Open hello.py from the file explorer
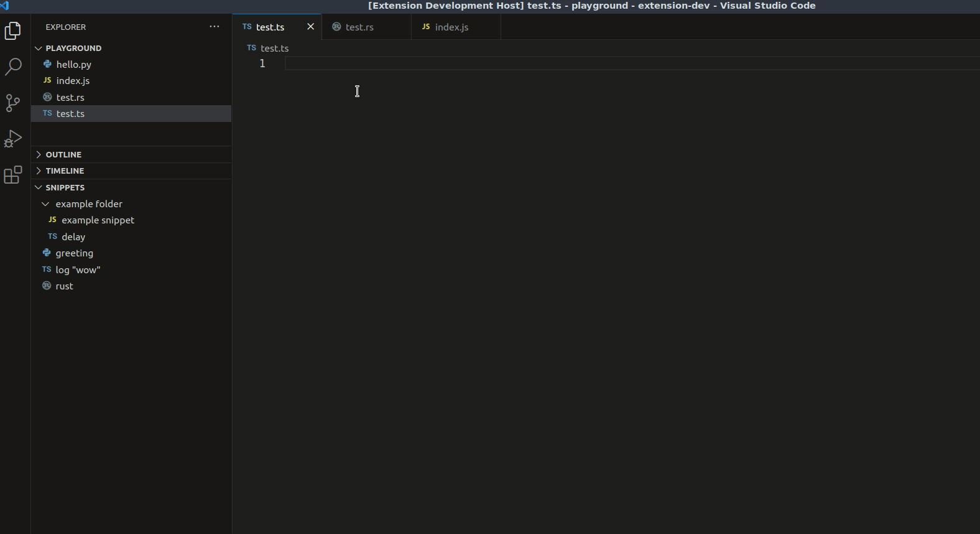980x534 pixels. pyautogui.click(x=73, y=65)
